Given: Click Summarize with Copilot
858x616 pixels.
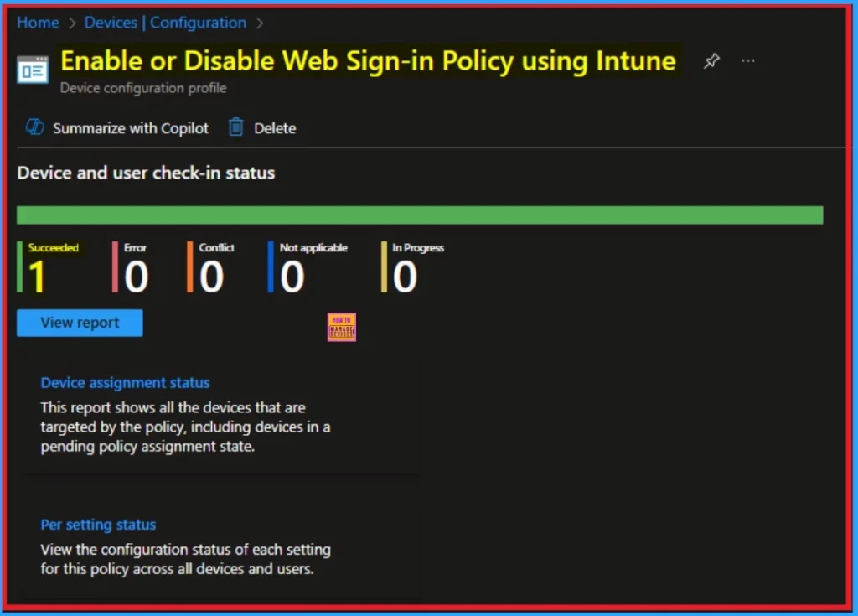Looking at the screenshot, I should click(130, 128).
